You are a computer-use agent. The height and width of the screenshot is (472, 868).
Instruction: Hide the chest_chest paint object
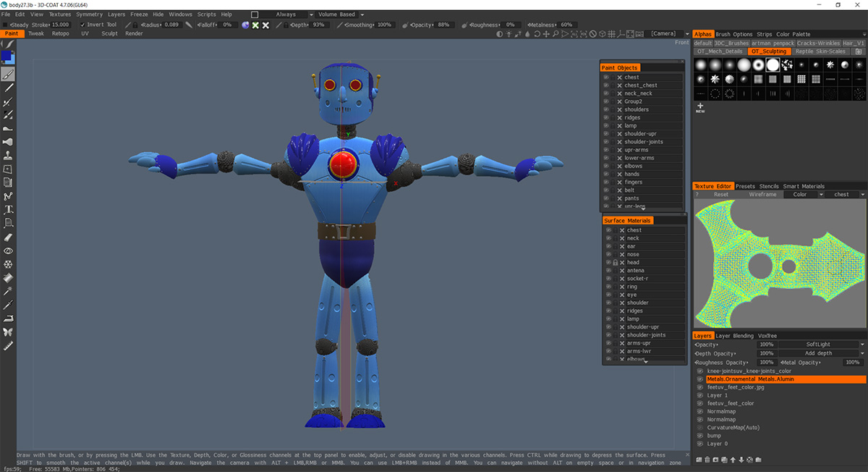pyautogui.click(x=606, y=85)
